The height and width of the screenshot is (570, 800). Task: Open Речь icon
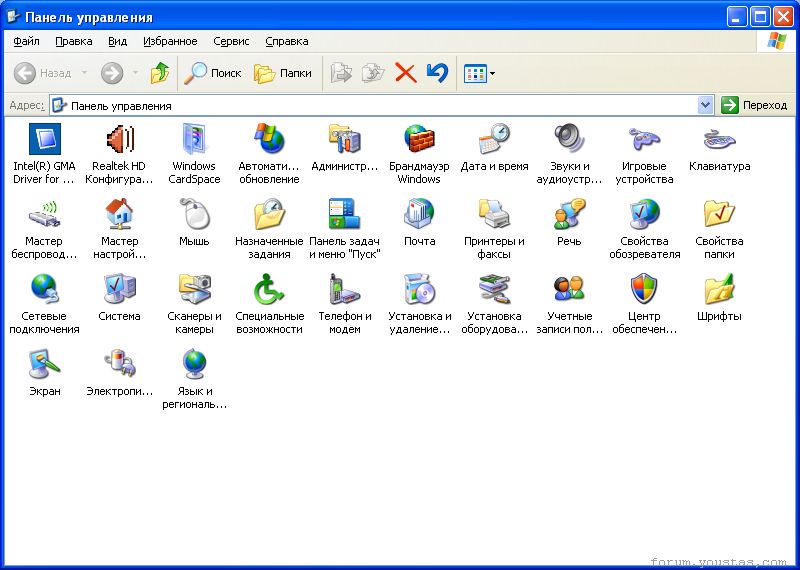(569, 214)
